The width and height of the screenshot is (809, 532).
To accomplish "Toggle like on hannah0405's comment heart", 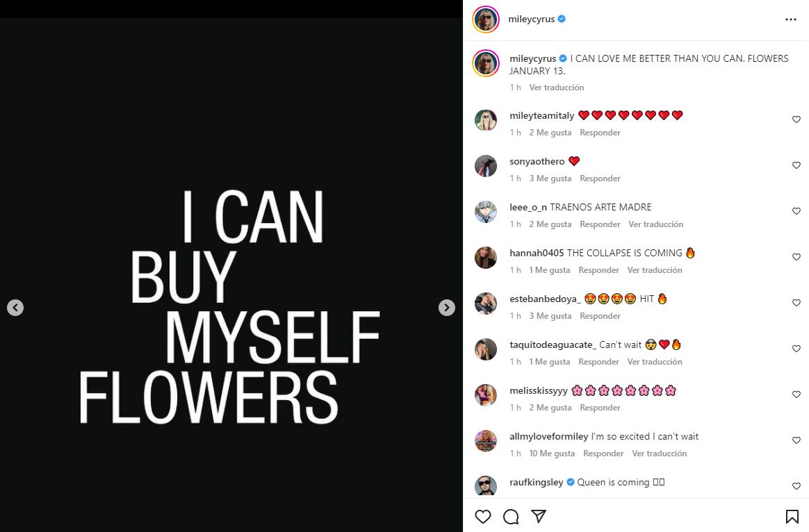I will (x=796, y=257).
